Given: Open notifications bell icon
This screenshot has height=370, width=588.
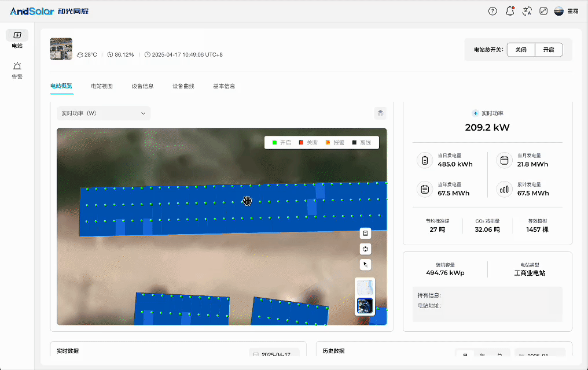Looking at the screenshot, I should (510, 11).
